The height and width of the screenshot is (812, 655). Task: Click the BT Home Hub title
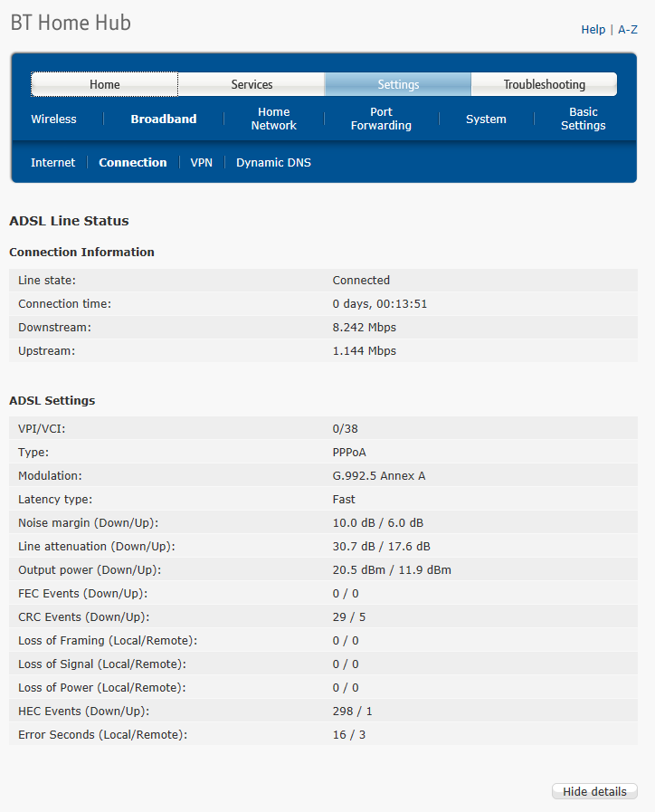(71, 23)
